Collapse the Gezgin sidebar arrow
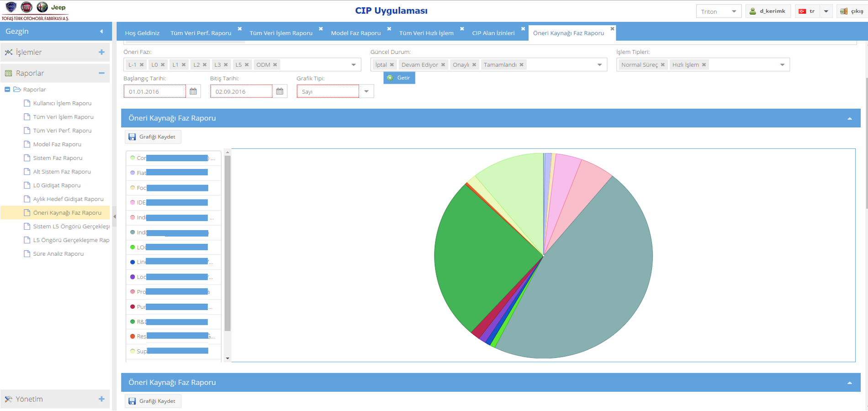Viewport: 868px width, 411px height. click(x=101, y=32)
